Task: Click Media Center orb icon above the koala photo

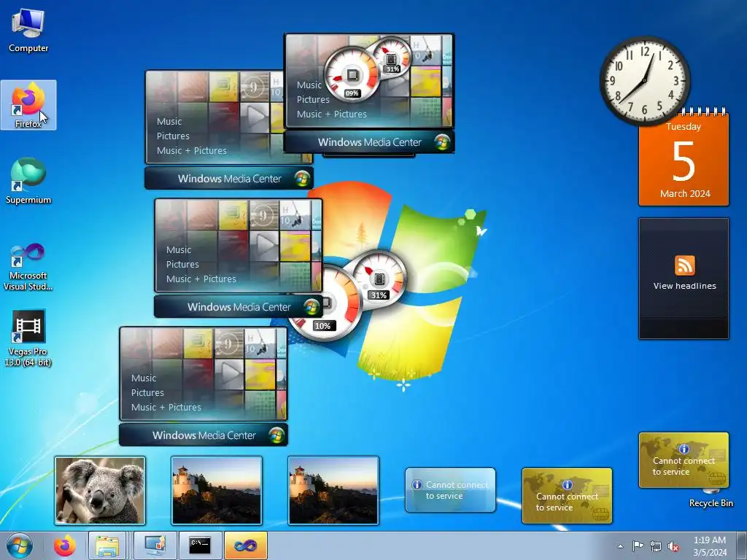Action: point(276,435)
